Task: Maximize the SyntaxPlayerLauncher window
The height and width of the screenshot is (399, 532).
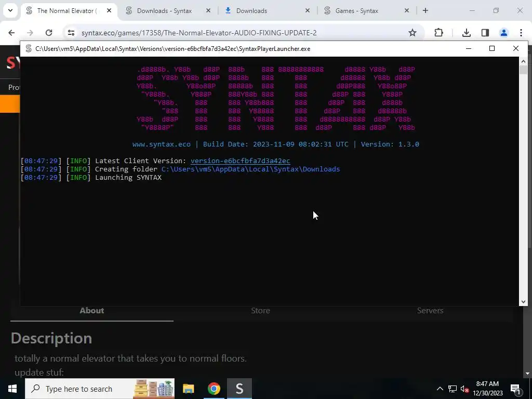Action: point(492,48)
